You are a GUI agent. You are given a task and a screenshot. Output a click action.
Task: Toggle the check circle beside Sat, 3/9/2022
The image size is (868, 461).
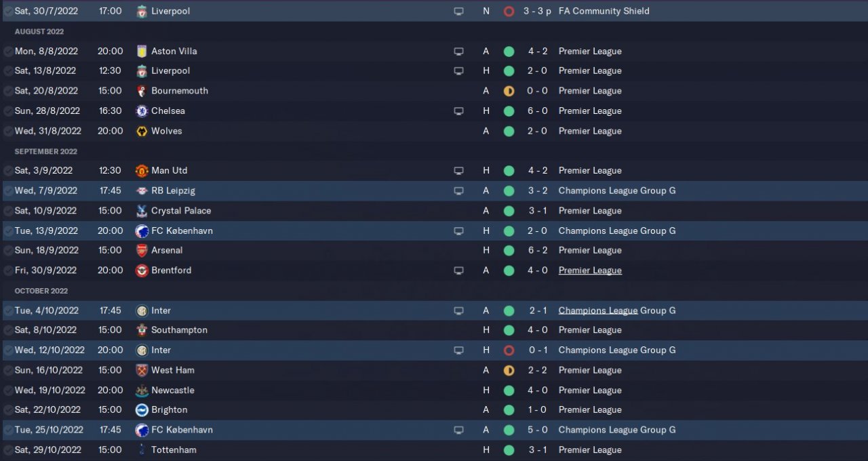pyautogui.click(x=7, y=171)
